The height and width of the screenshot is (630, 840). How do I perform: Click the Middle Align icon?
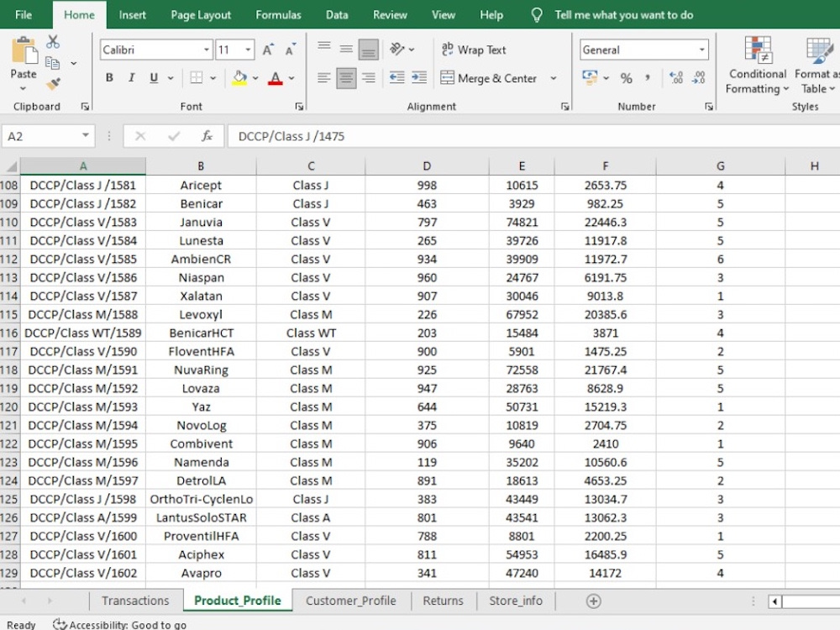(346, 50)
